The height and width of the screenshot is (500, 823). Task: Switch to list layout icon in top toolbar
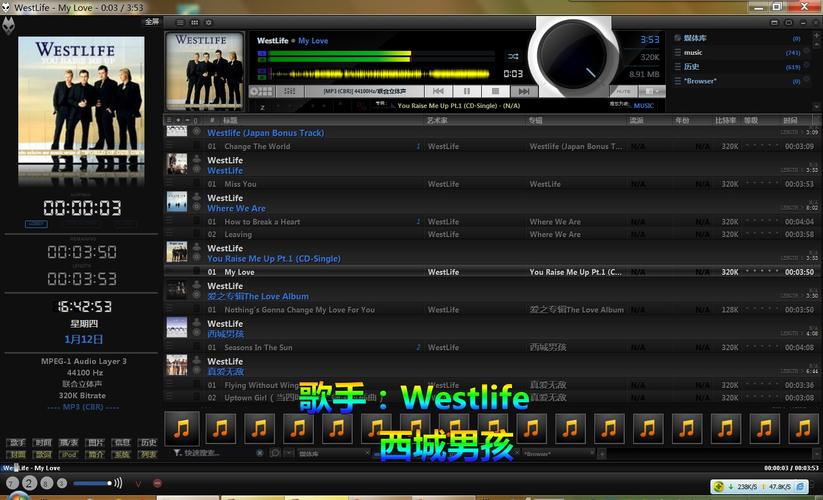[180, 23]
